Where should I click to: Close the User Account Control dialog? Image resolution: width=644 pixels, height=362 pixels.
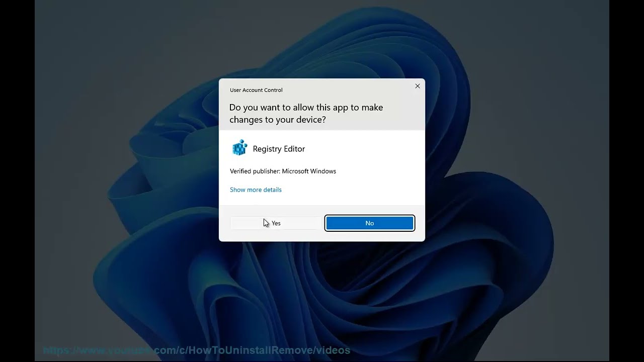417,86
